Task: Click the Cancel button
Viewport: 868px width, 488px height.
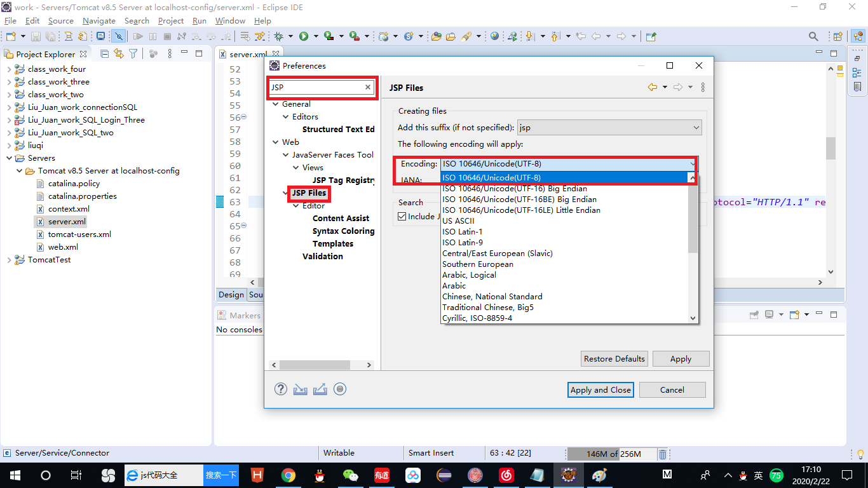Action: (x=672, y=390)
